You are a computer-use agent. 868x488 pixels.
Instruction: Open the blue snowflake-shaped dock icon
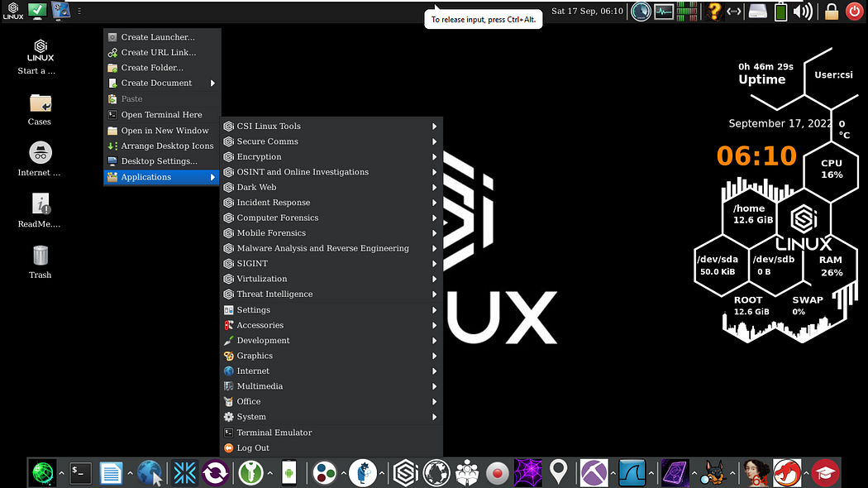click(x=185, y=474)
